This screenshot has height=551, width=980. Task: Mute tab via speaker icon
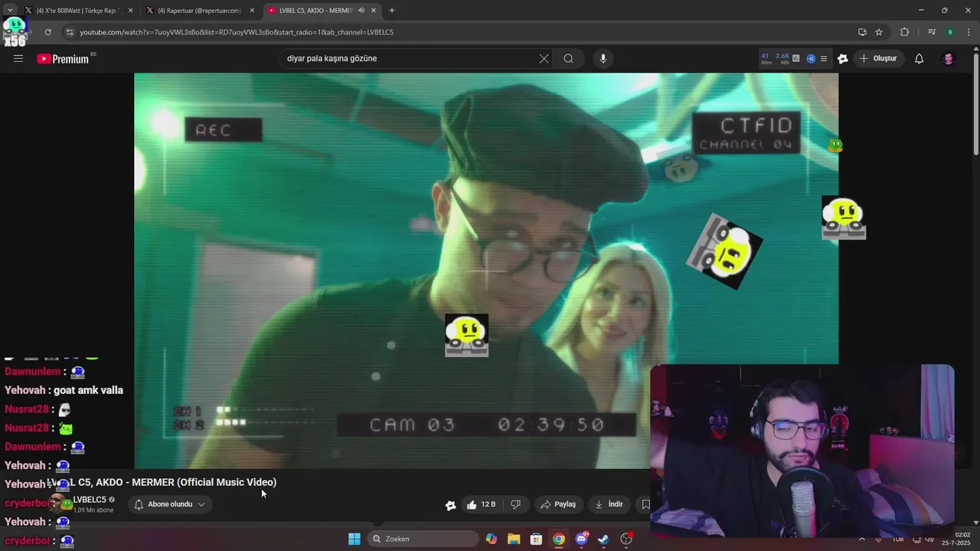[361, 11]
